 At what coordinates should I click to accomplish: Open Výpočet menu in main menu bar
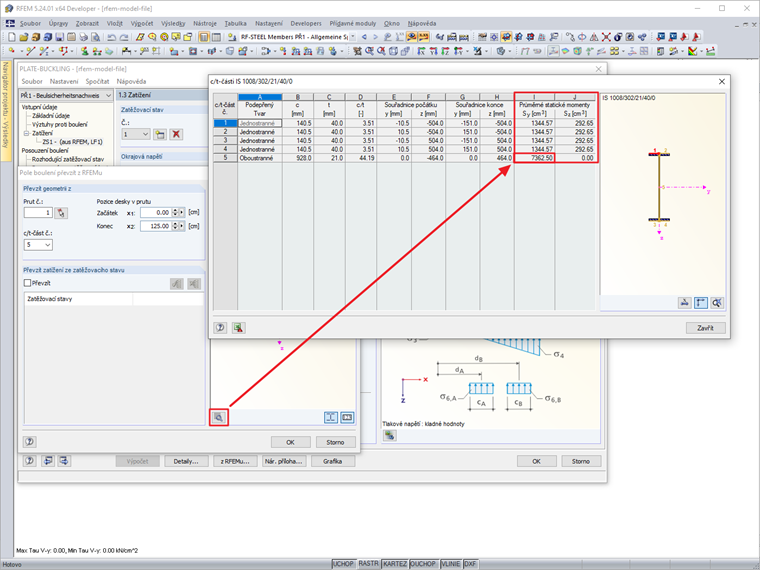coord(142,23)
